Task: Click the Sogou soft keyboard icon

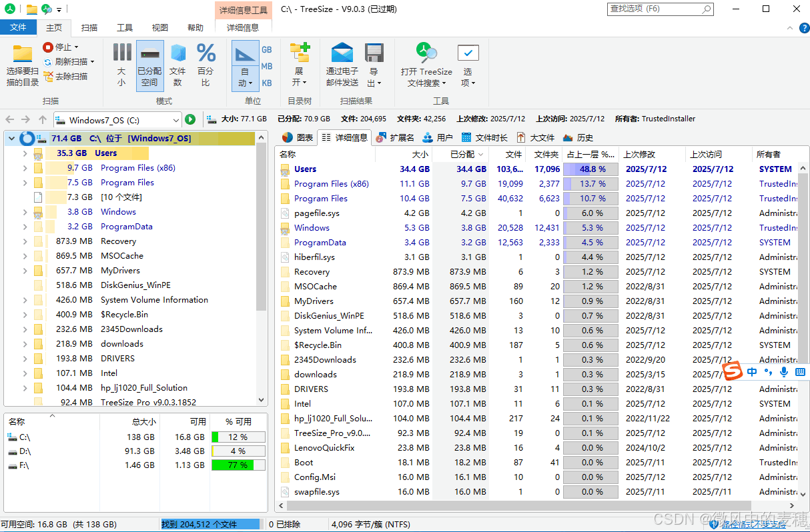Action: 801,372
